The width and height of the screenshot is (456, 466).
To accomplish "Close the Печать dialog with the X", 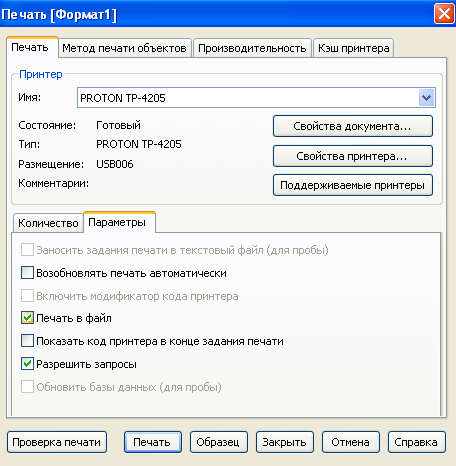I will 444,14.
